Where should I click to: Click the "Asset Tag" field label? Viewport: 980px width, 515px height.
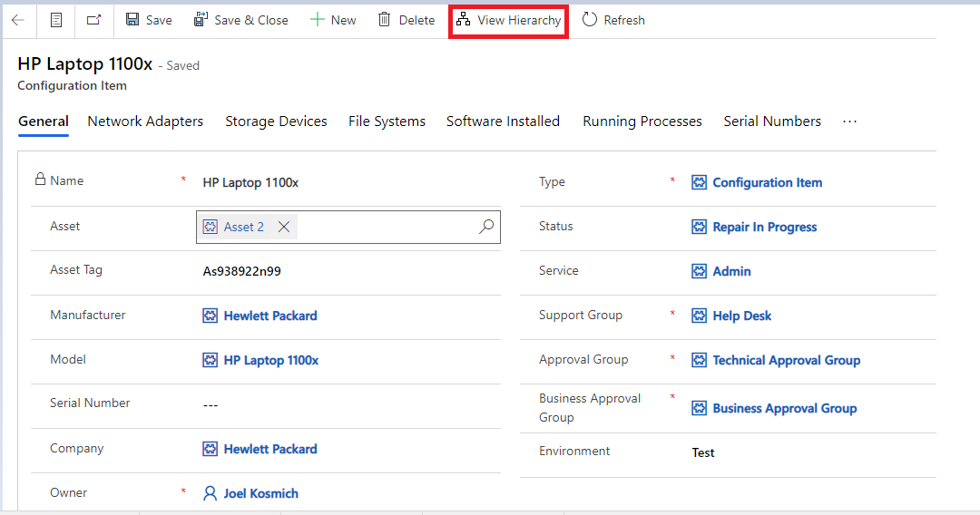click(76, 270)
